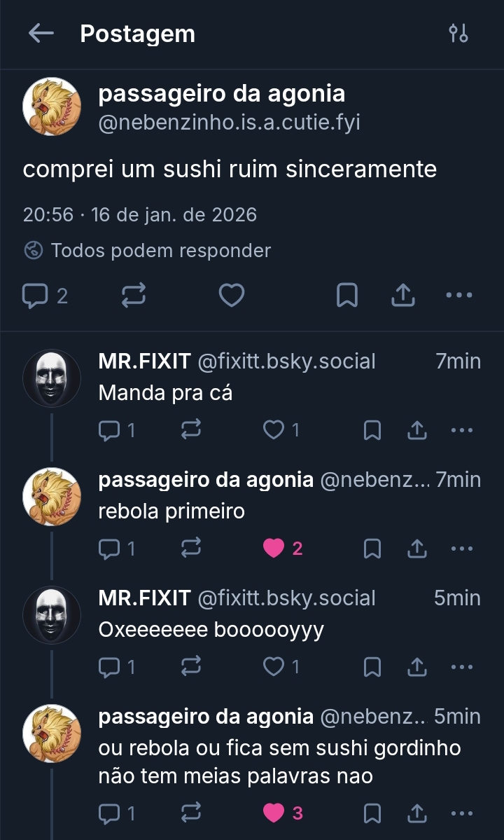Repost the main sushi post
This screenshot has height=840, width=504.
(x=133, y=296)
